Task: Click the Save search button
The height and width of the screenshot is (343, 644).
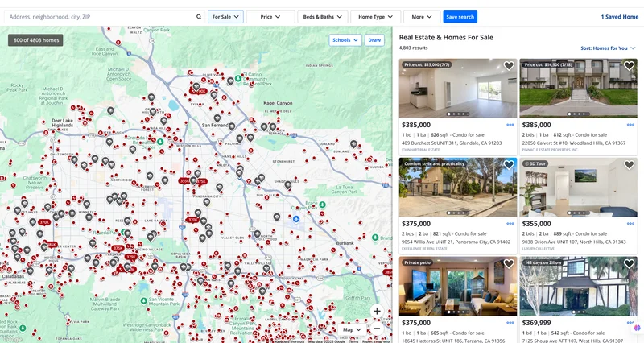Action: tap(460, 16)
